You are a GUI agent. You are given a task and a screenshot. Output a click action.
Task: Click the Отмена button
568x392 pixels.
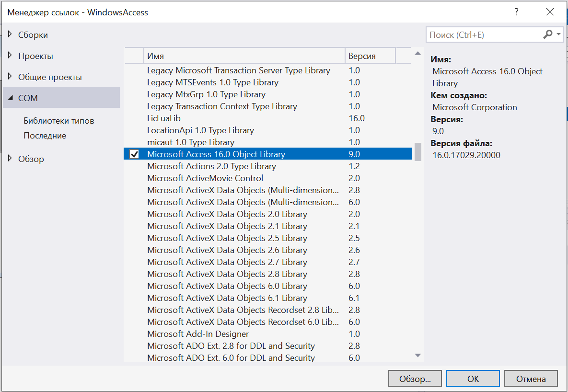click(x=531, y=379)
